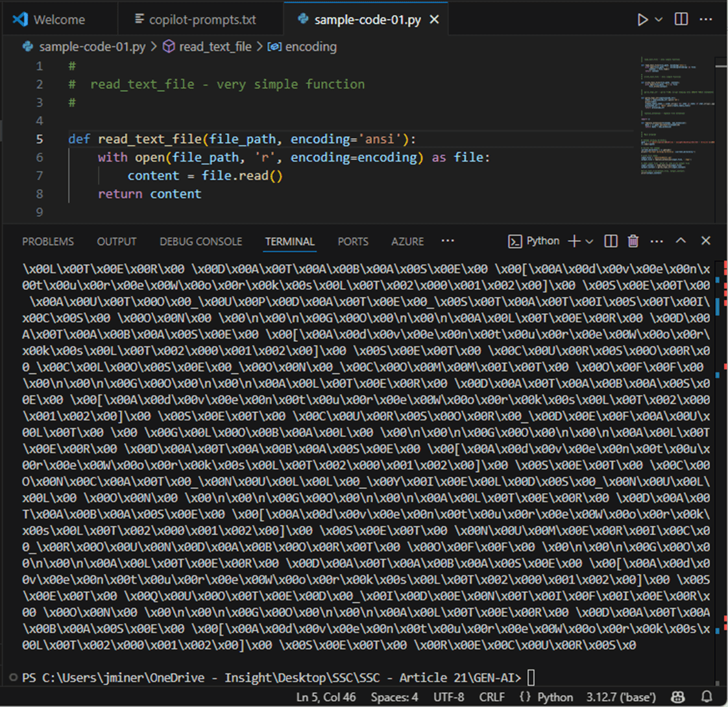Add a new terminal with plus icon

tap(574, 241)
